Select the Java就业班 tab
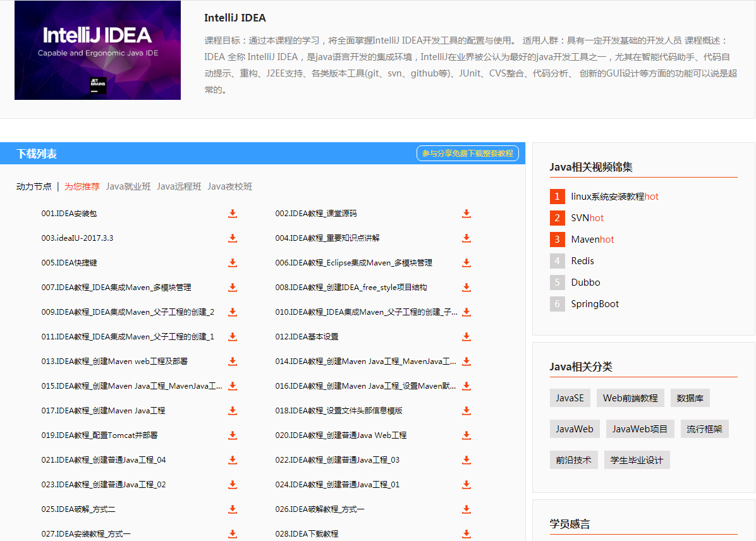 [x=128, y=186]
